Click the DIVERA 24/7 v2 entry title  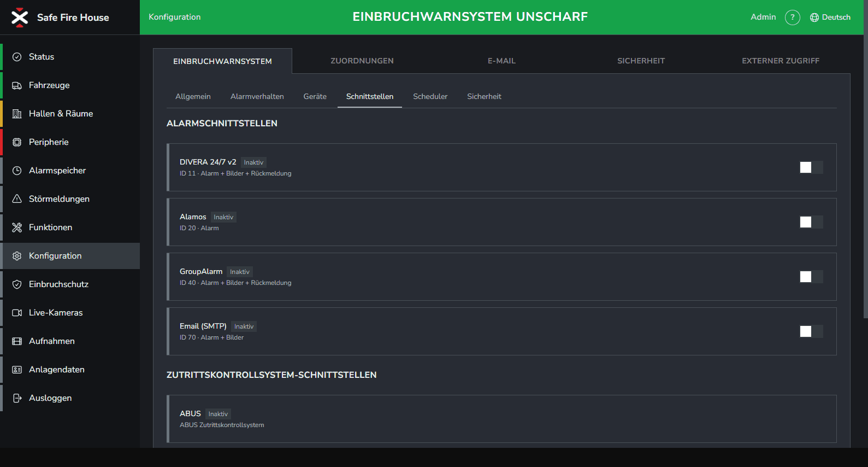tap(208, 162)
